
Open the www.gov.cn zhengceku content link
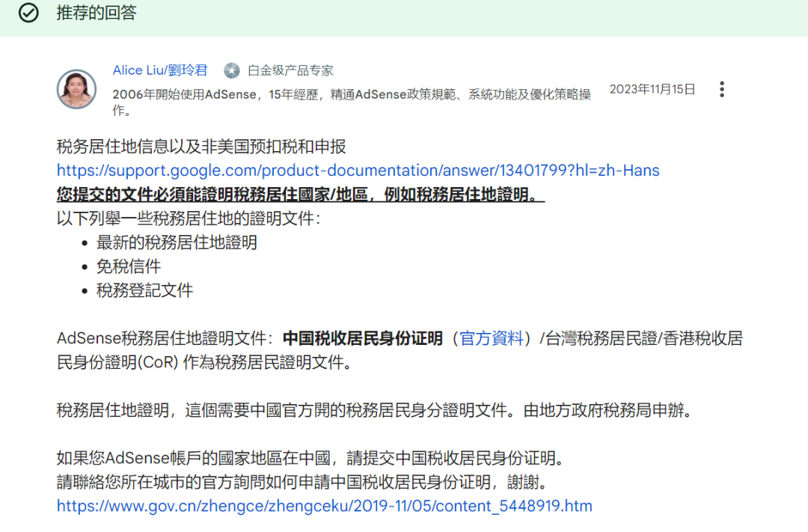click(324, 506)
